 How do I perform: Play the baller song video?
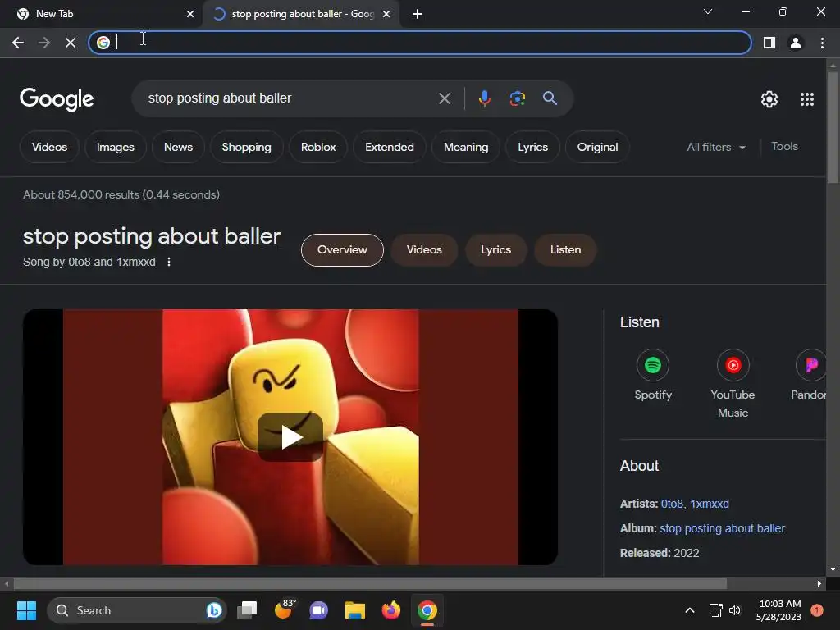tap(290, 437)
